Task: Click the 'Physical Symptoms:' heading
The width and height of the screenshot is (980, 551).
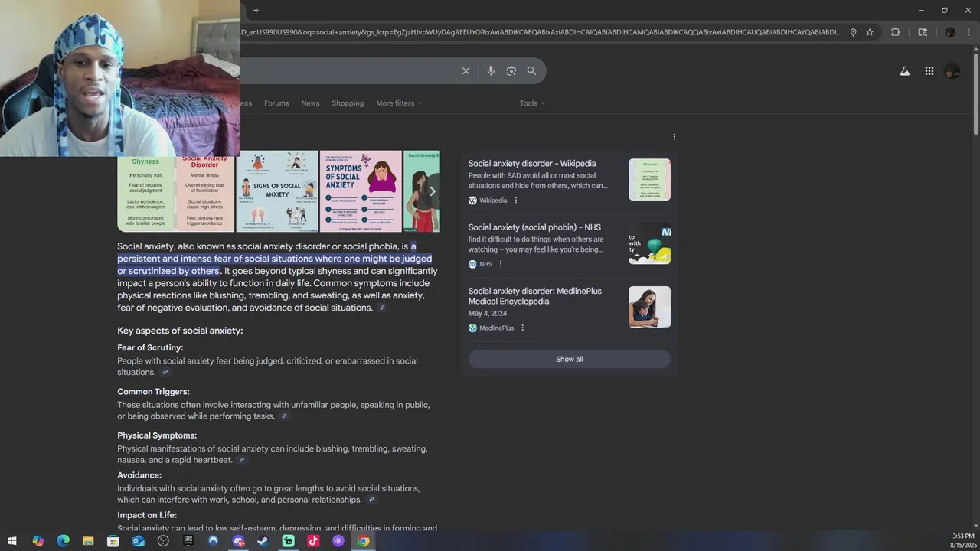Action: 157,435
